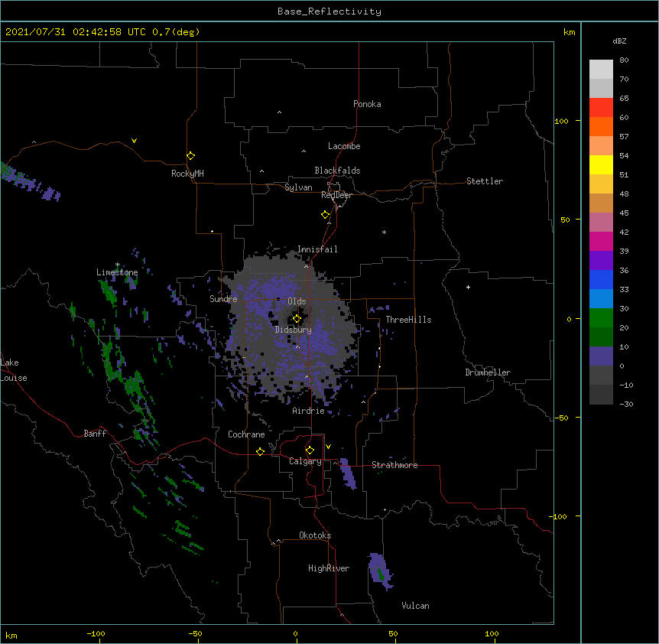Click the yellow diamond marker south of RedDeer

pos(325,215)
